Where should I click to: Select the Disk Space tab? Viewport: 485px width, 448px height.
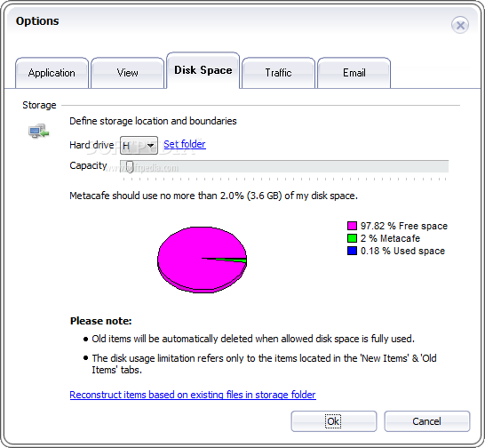203,70
